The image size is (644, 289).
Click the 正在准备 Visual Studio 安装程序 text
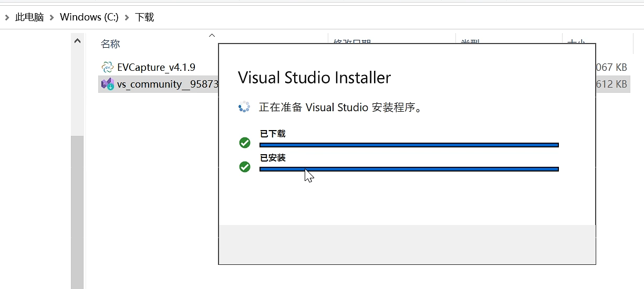(x=341, y=108)
